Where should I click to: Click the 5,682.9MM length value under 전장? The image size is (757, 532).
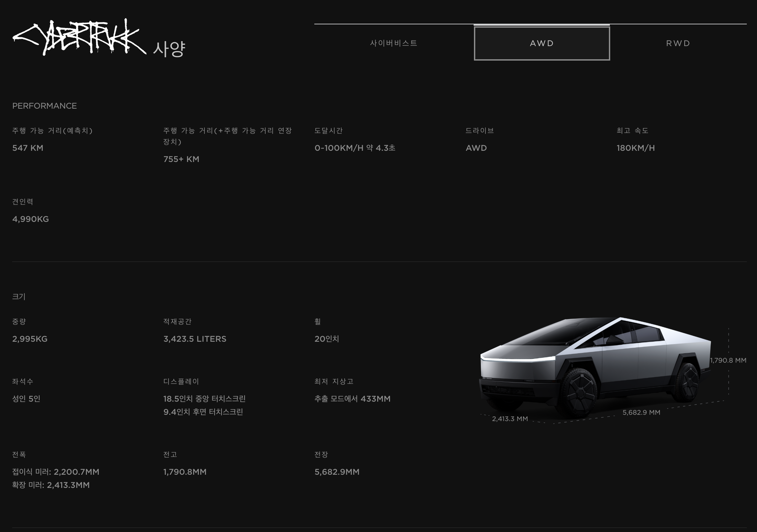pyautogui.click(x=337, y=472)
